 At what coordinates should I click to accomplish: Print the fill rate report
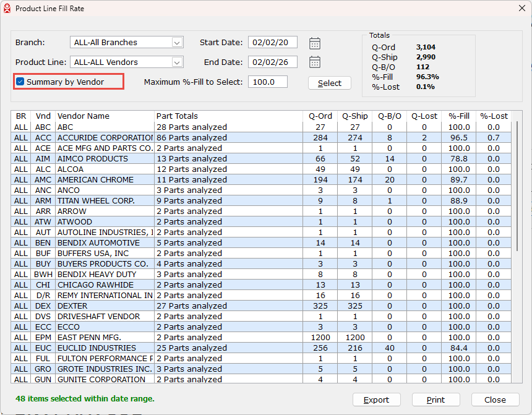pyautogui.click(x=435, y=400)
